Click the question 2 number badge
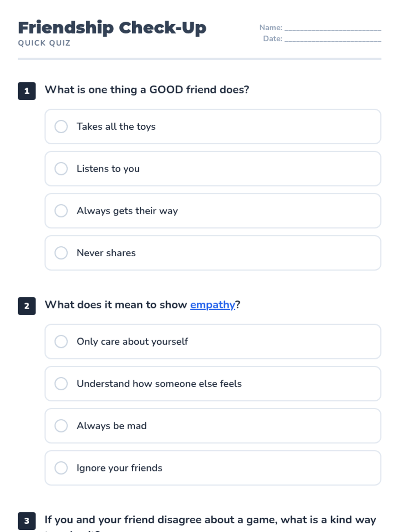Screen dimensions: 399x532 click(27, 306)
